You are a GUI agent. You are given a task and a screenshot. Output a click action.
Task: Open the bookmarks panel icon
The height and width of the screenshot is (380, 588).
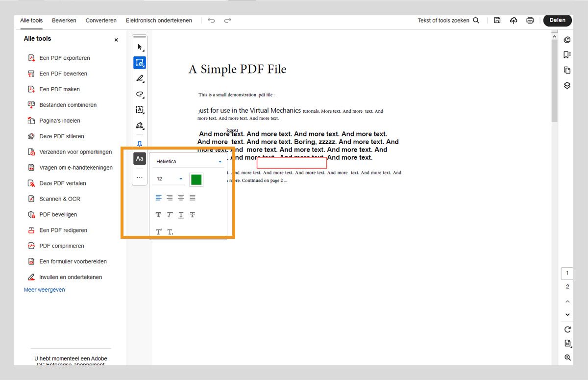tap(567, 54)
